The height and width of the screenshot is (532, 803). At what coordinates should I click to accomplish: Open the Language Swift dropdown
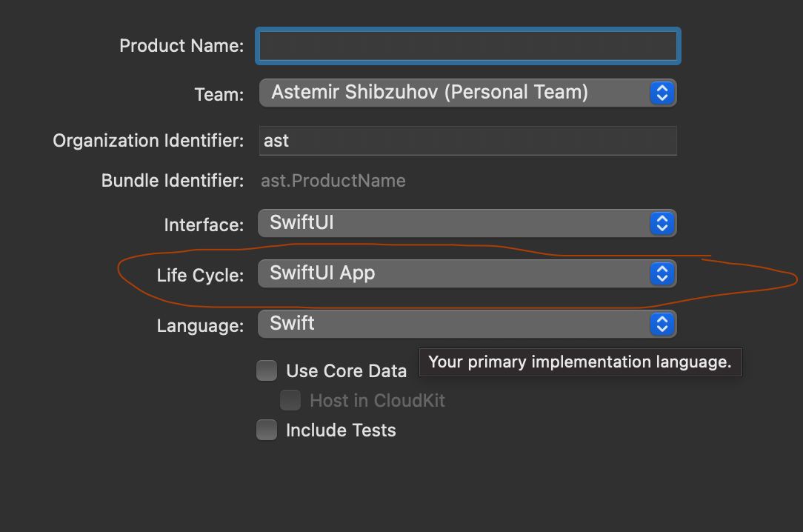[467, 324]
